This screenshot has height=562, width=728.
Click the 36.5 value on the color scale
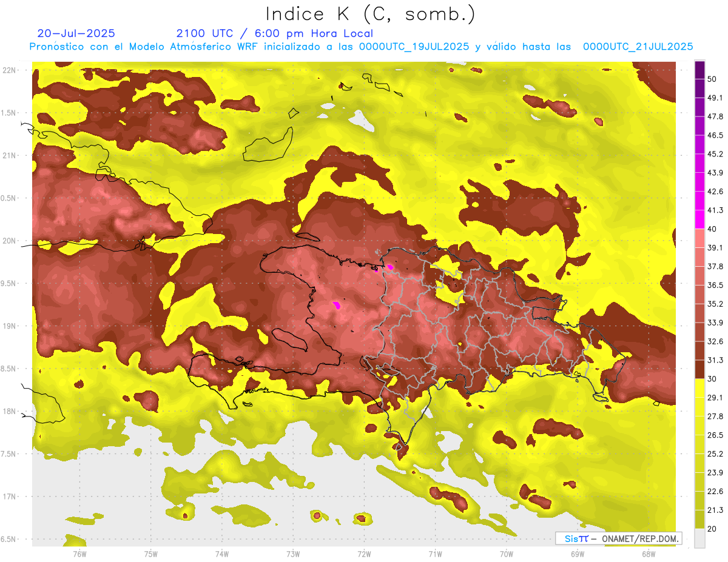[x=715, y=285]
